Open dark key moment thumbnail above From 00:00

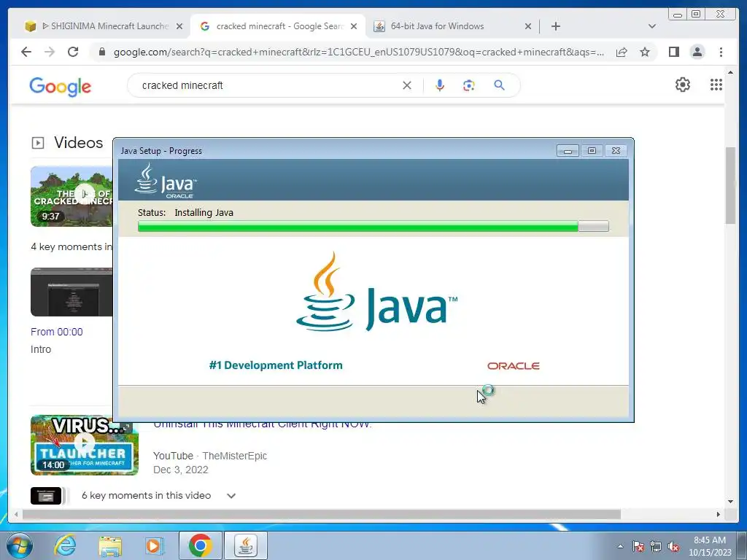[72, 292]
